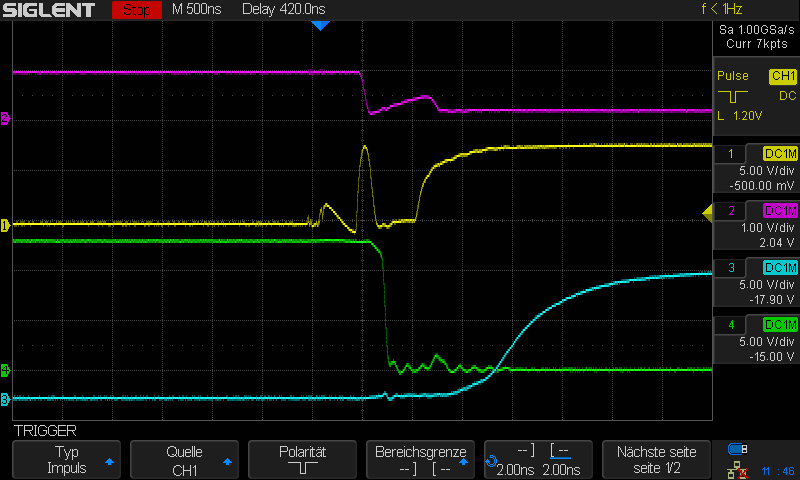Image resolution: width=800 pixels, height=480 pixels.
Task: Click the channel 2 offset value 2.04 V
Action: coord(777,243)
